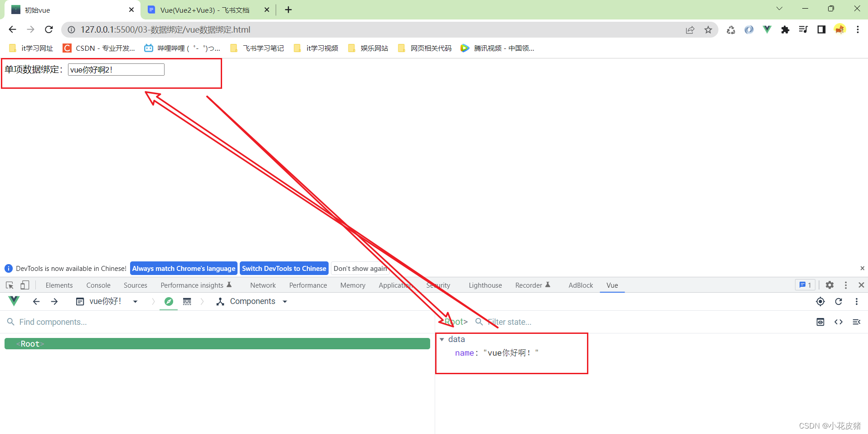Switch to the Console tab
868x434 pixels.
[98, 285]
